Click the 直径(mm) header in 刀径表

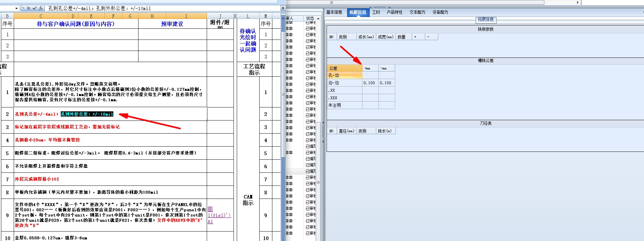coord(346,131)
